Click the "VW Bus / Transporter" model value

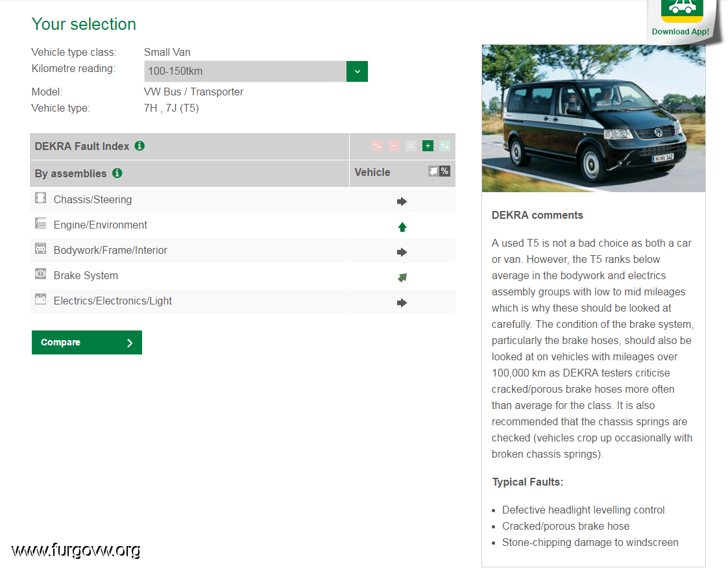point(193,92)
